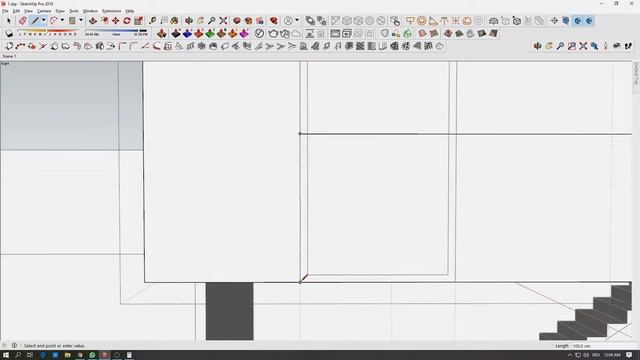Select the Position Camera move-cross icon

[554, 20]
